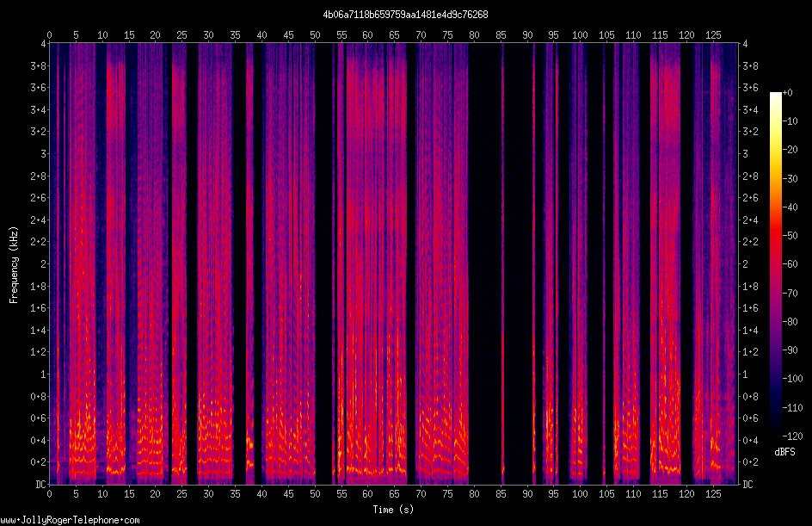Click the "dBFS" unit label under the color bar

784,452
